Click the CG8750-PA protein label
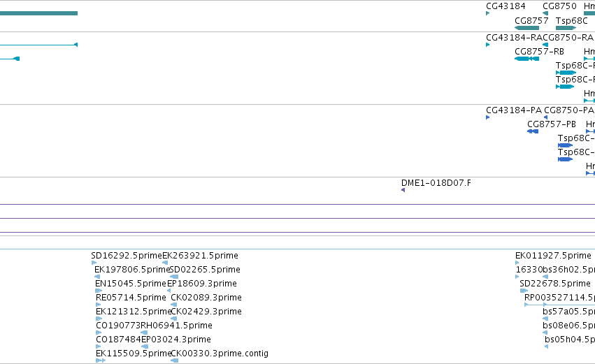Screen dimensions: 595x364 569,110
